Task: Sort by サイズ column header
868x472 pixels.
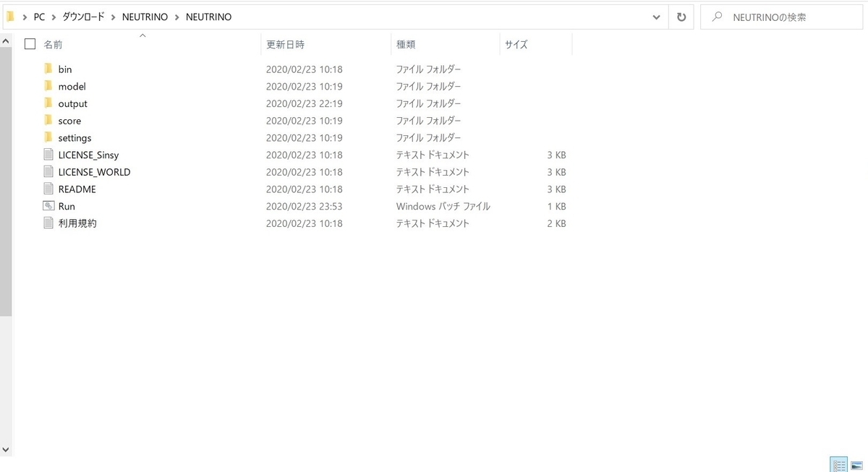Action: click(x=516, y=44)
